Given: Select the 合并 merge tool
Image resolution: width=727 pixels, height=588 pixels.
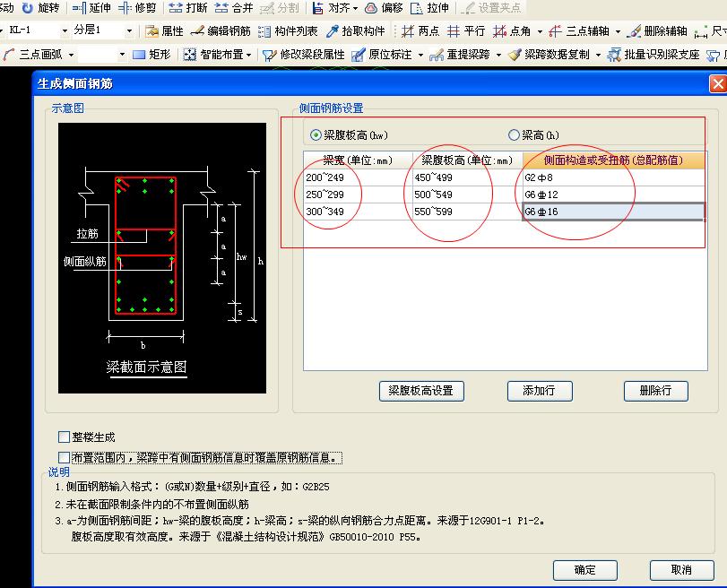Looking at the screenshot, I should tap(234, 8).
